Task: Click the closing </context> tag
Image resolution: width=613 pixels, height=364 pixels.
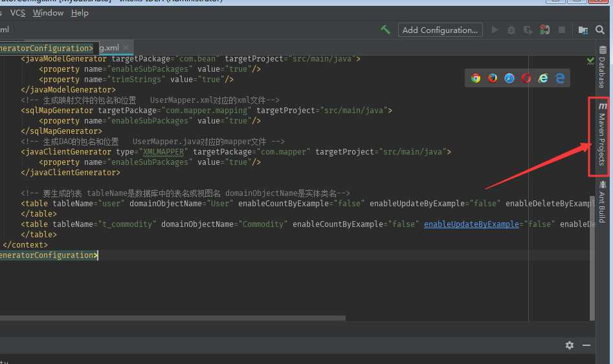Action: (25, 245)
